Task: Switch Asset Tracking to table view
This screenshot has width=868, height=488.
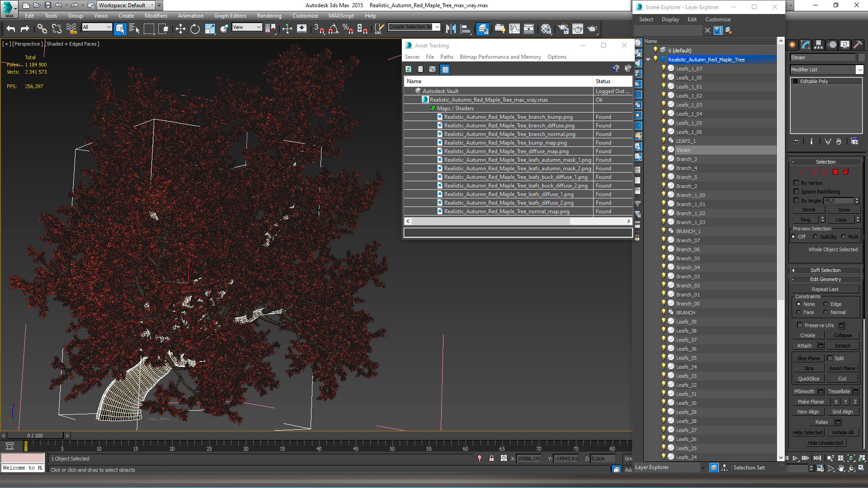Action: [445, 69]
